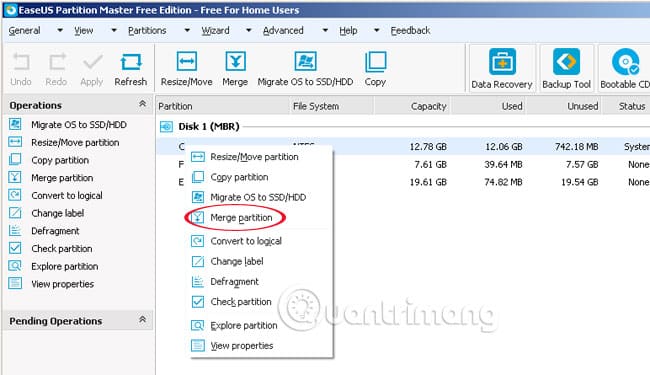The height and width of the screenshot is (375, 650).
Task: Open Migrate OS to SSD/HDD toolbar icon
Action: coord(305,61)
